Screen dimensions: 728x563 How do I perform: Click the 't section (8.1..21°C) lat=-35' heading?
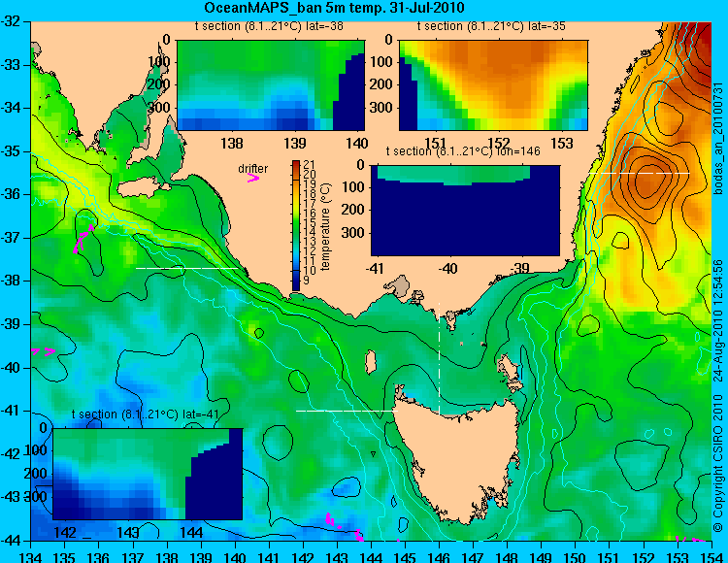pyautogui.click(x=491, y=26)
